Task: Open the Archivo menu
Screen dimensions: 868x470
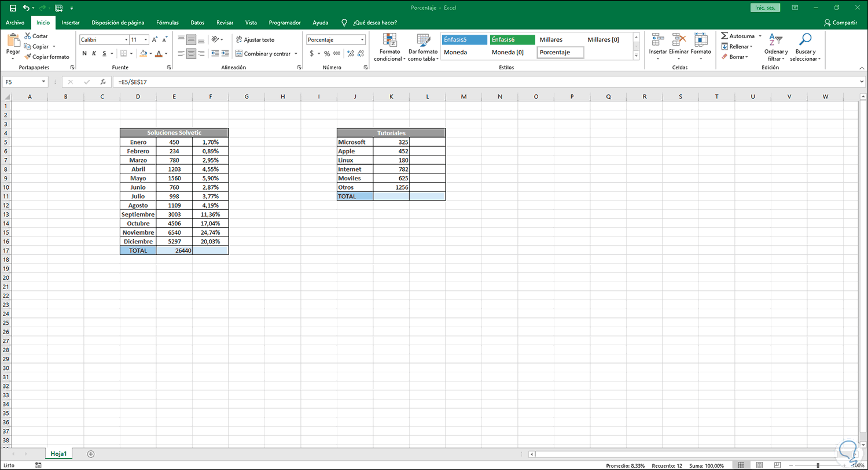Action: 15,23
